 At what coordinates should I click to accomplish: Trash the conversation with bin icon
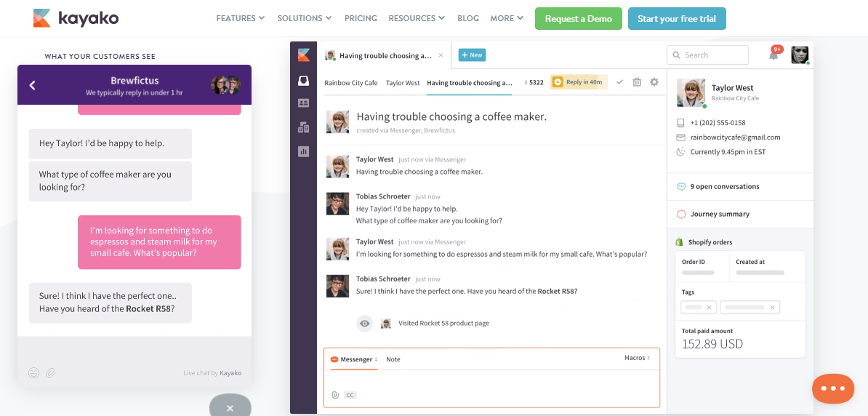coord(637,82)
